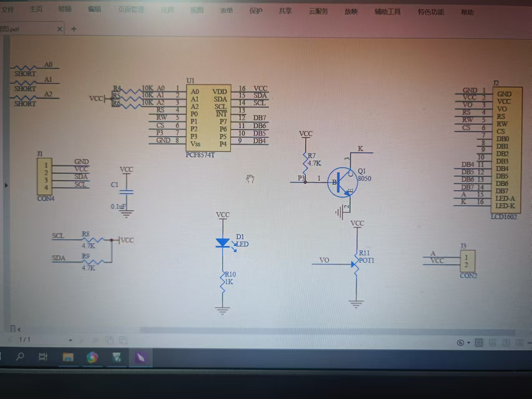Click the INT pin label on U1
This screenshot has height=399, width=532.
point(221,114)
